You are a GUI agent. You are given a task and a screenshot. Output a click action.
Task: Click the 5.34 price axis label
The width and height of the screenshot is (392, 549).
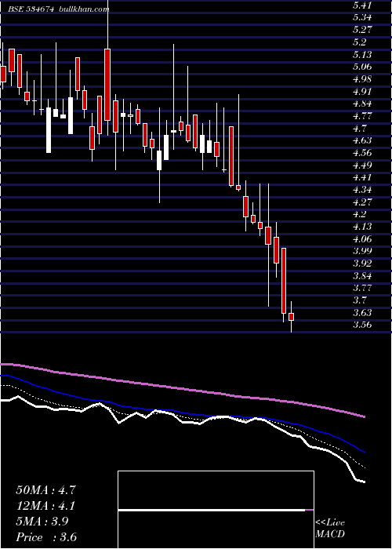point(362,17)
